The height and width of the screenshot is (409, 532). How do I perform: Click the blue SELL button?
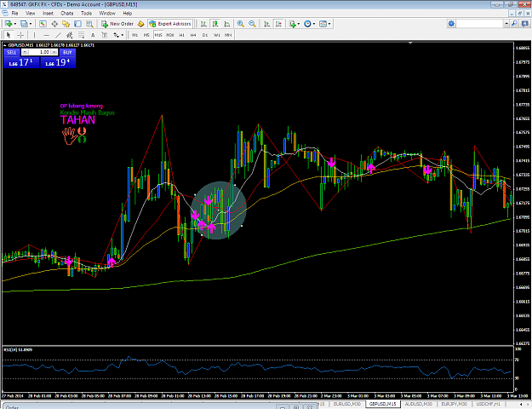(x=12, y=52)
